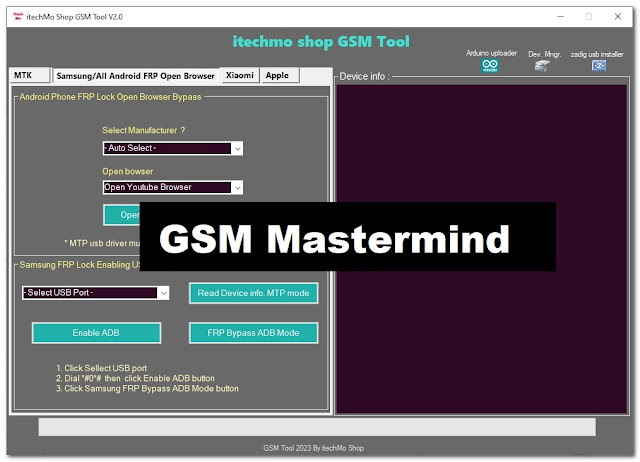The image size is (640, 462).
Task: Expand the Auto Select manufacturer dropdown
Action: [238, 149]
